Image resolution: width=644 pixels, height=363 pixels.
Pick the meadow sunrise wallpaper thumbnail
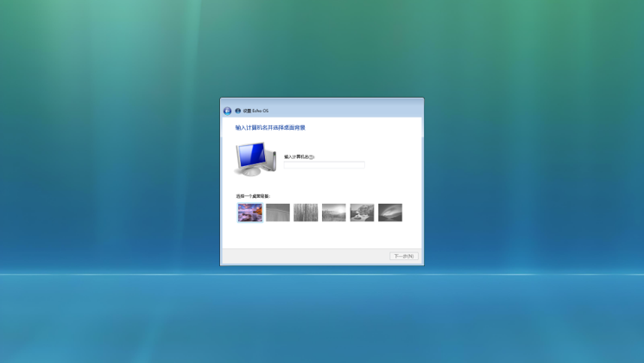click(x=334, y=213)
